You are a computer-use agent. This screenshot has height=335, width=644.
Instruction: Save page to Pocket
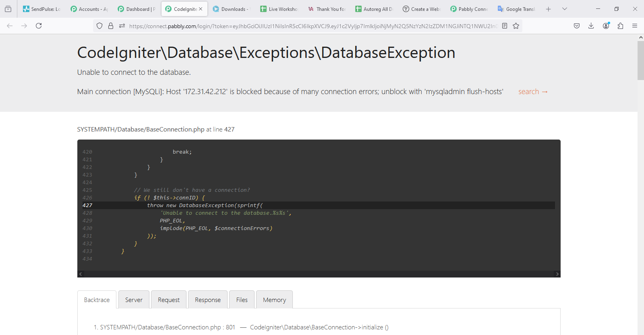point(577,26)
